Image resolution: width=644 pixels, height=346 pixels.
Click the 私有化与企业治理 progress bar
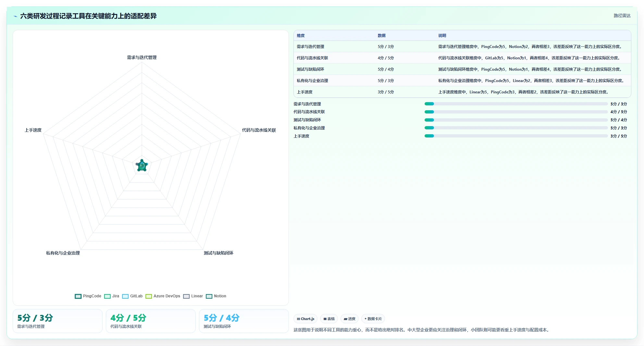coord(516,128)
